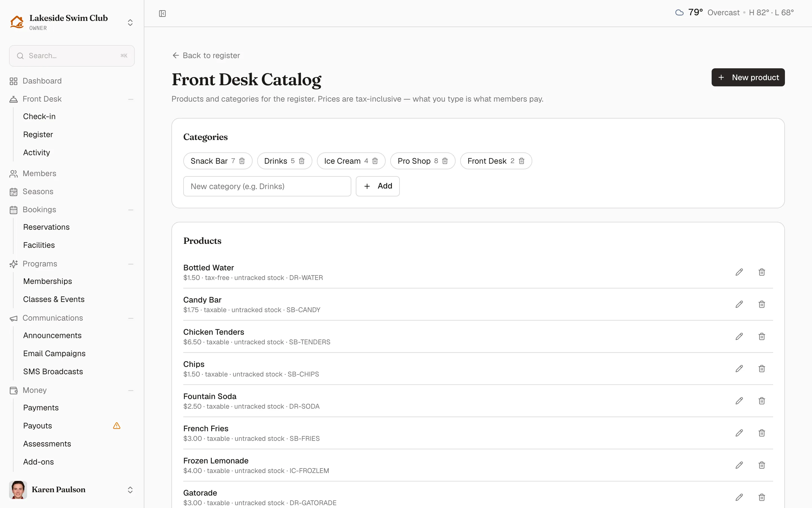Open Karen Paulson user menu

point(72,490)
